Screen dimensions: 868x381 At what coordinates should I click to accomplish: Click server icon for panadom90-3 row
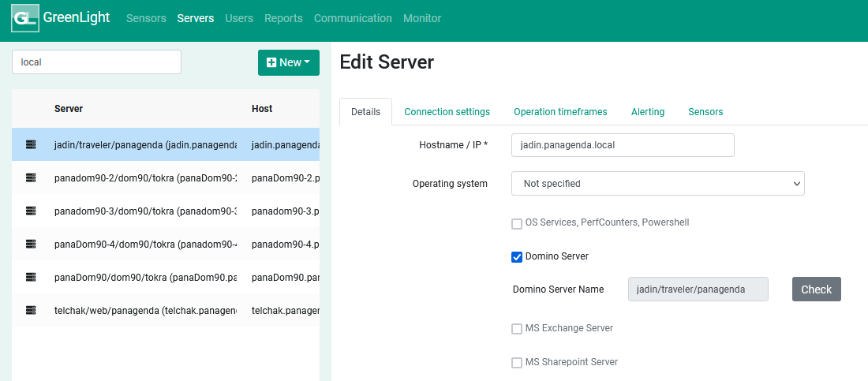tap(31, 211)
